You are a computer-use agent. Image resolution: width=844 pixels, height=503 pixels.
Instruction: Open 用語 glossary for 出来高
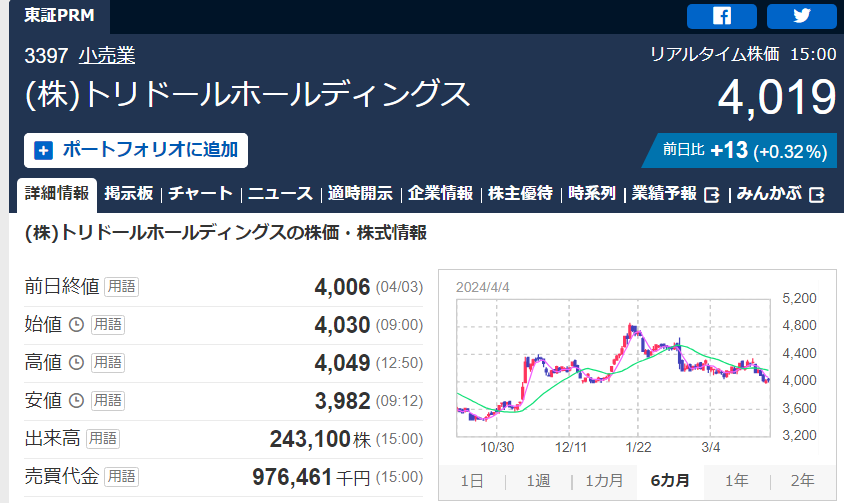pyautogui.click(x=102, y=438)
